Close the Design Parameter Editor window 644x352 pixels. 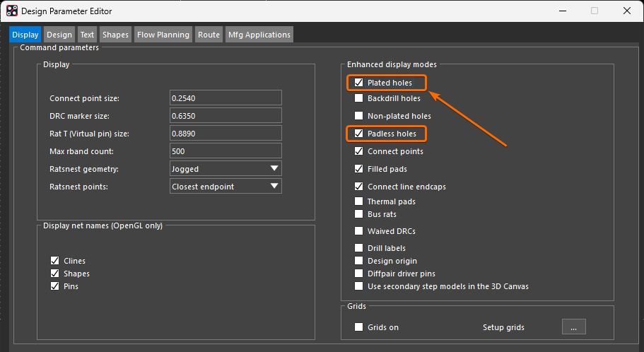[x=626, y=11]
